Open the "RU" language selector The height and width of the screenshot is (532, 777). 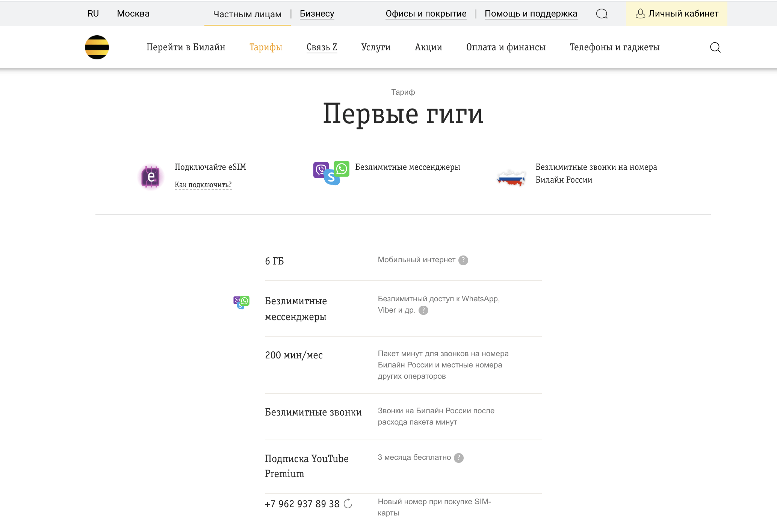93,14
